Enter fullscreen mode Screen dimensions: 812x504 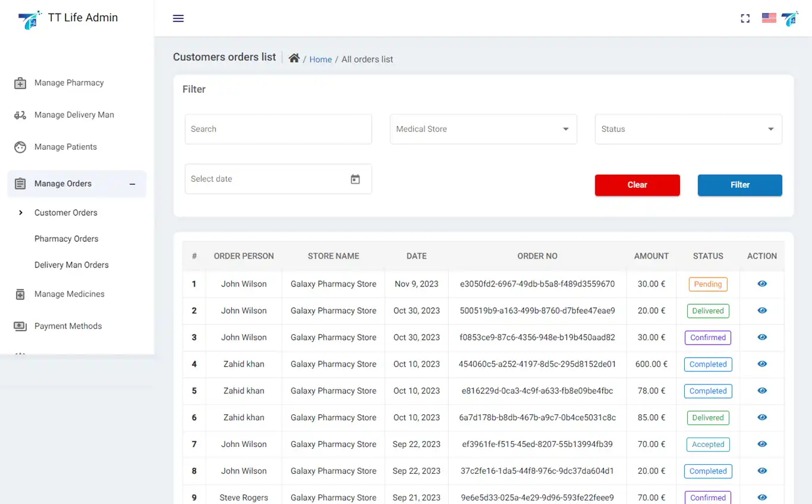[x=745, y=18]
